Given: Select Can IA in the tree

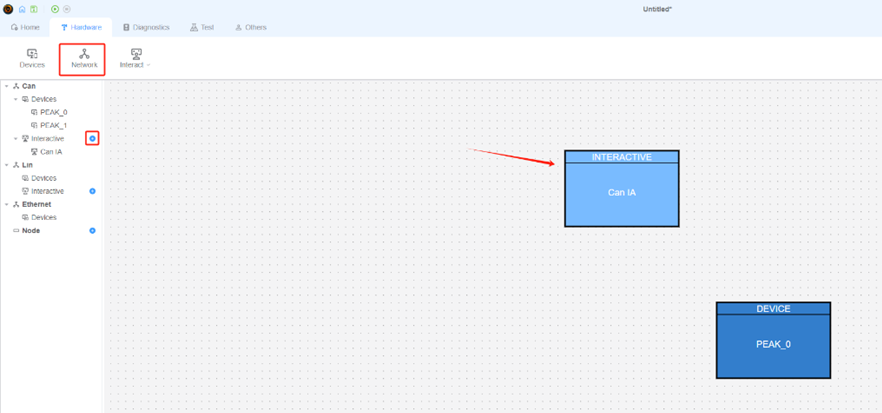Looking at the screenshot, I should pos(50,152).
